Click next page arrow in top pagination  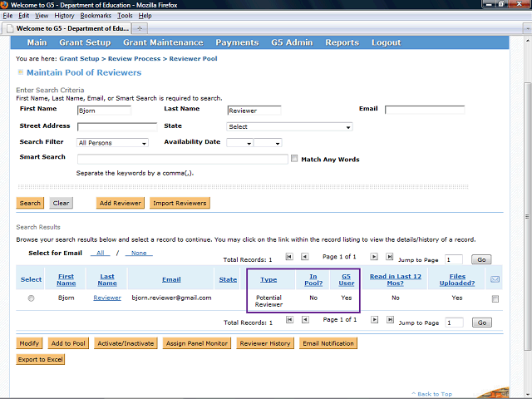tap(375, 258)
